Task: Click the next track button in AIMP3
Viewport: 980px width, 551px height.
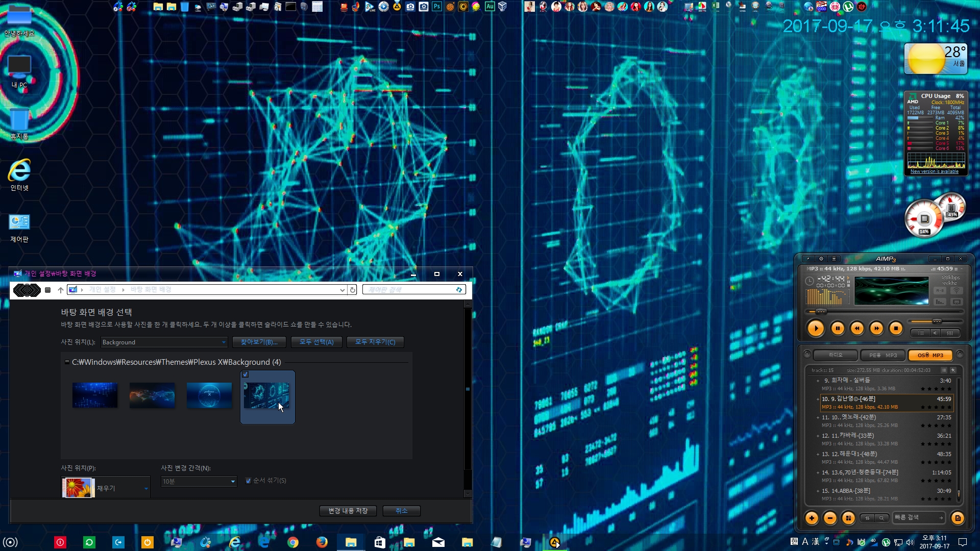Action: click(876, 328)
